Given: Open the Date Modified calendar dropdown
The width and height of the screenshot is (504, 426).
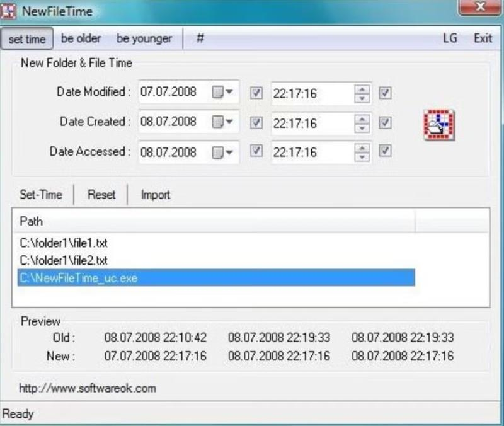Looking at the screenshot, I should point(222,92).
